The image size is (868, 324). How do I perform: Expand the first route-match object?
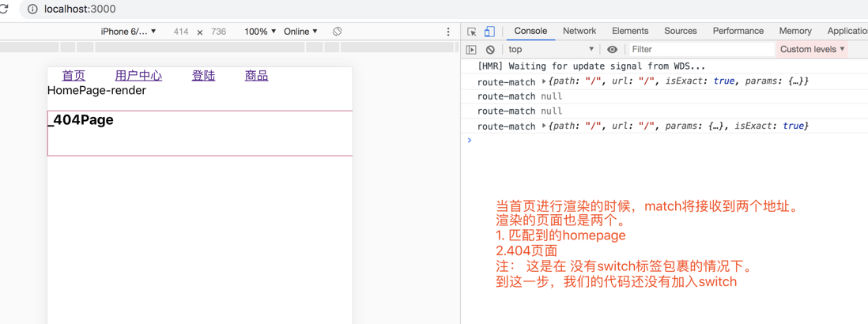coord(544,82)
